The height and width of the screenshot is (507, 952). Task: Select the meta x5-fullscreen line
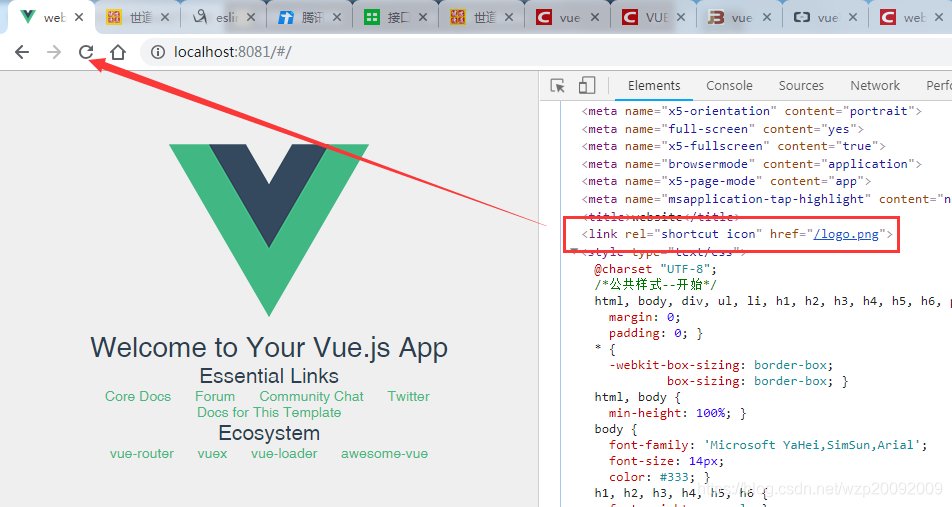pyautogui.click(x=733, y=146)
